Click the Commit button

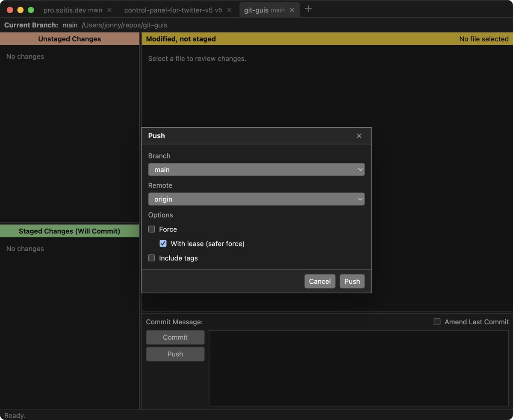175,337
